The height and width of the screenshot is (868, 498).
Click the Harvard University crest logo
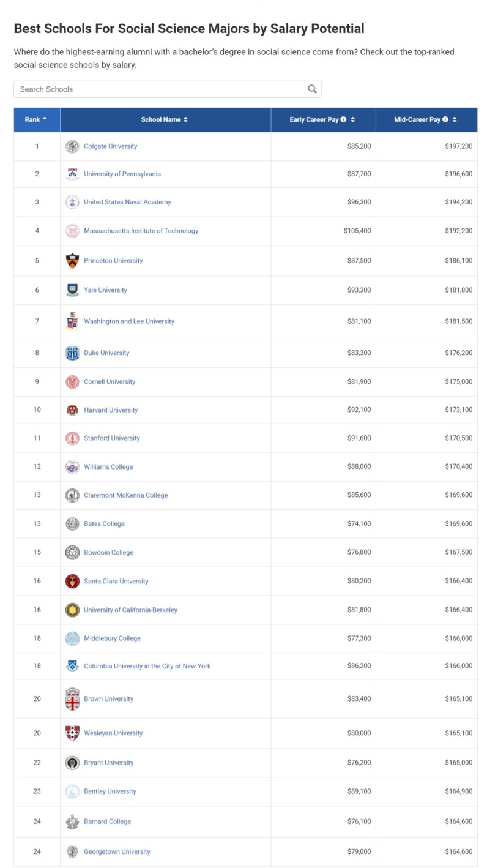click(72, 410)
